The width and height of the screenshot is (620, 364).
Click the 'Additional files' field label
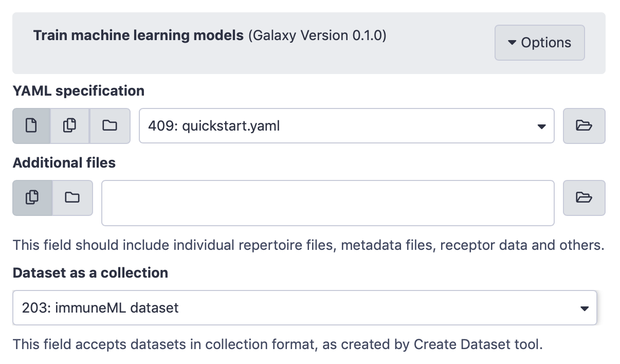[x=64, y=163]
